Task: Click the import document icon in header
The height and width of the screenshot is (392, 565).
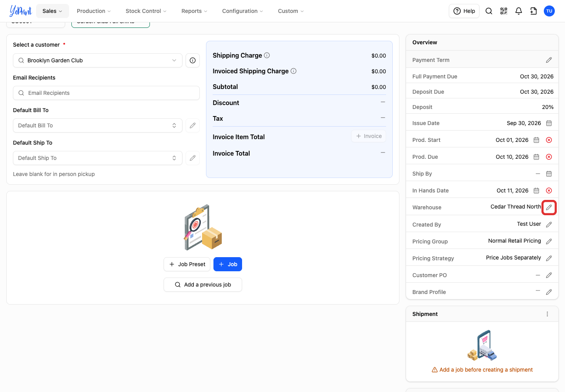Action: click(534, 11)
